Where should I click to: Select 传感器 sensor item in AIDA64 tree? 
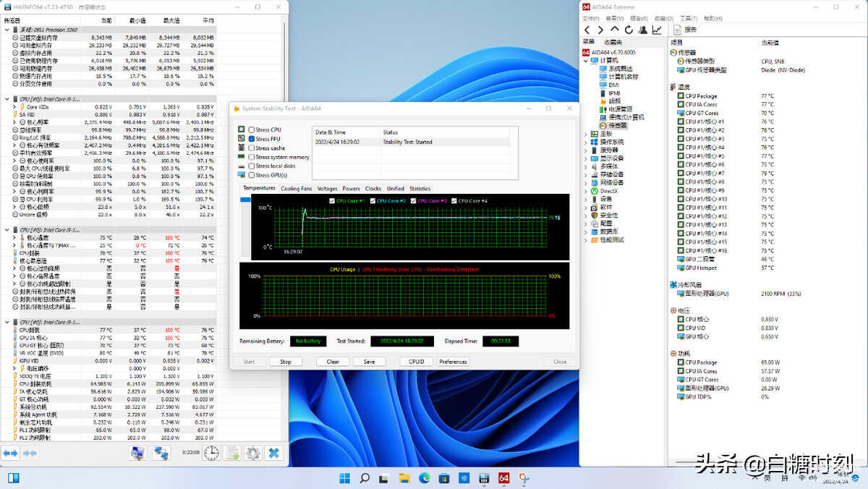tap(613, 125)
